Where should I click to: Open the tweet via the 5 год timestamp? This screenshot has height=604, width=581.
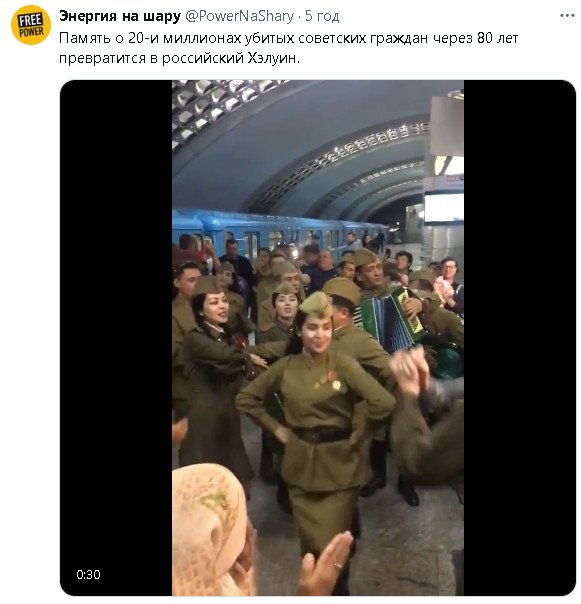point(322,16)
